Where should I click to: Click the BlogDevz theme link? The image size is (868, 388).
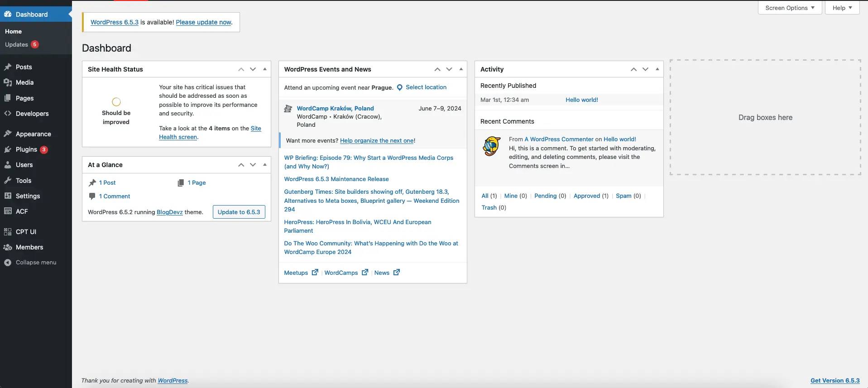(x=170, y=212)
